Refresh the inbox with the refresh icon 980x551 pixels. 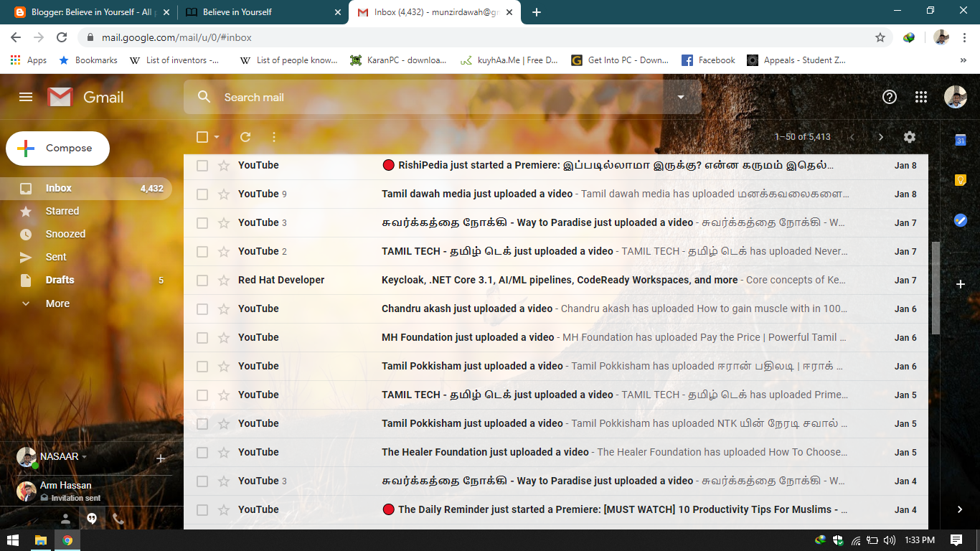click(x=245, y=137)
